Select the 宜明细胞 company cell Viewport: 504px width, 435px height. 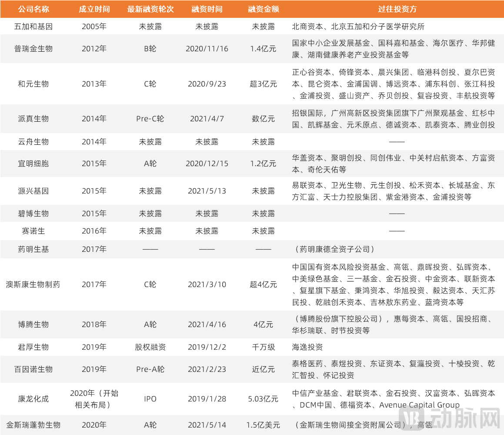pos(33,163)
